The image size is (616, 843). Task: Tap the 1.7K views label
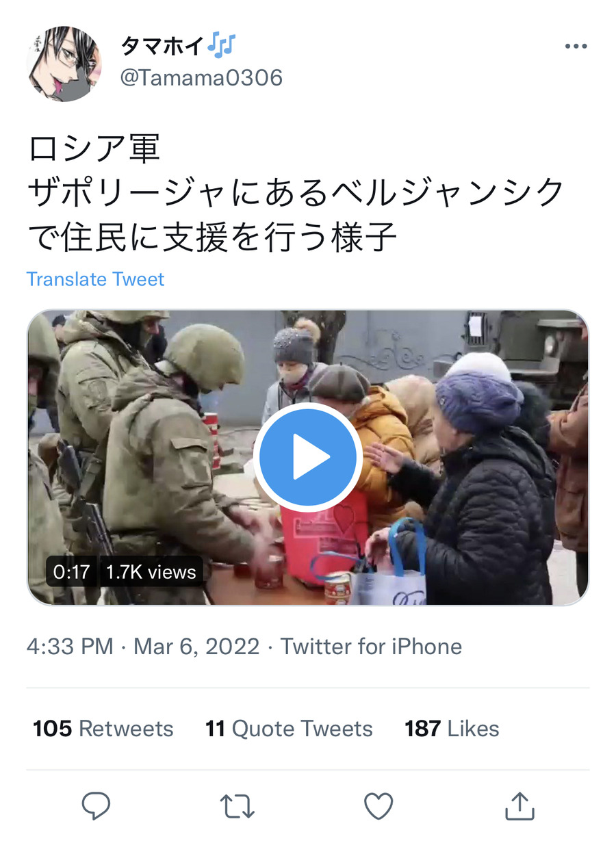tap(151, 572)
